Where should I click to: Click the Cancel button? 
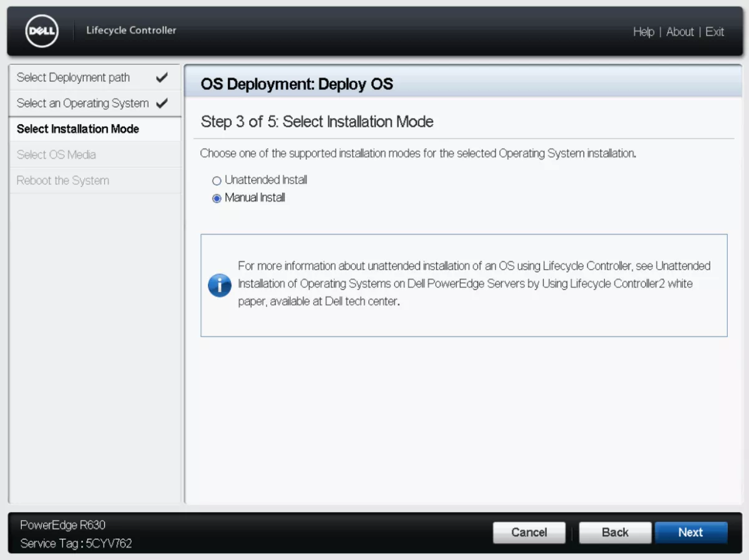tap(529, 533)
